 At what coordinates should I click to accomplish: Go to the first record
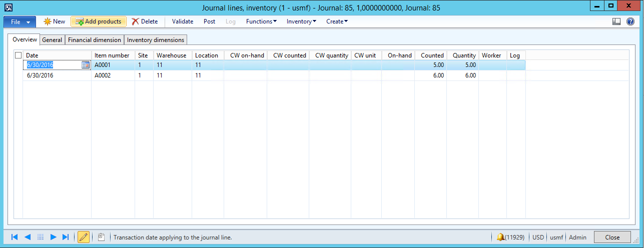15,237
